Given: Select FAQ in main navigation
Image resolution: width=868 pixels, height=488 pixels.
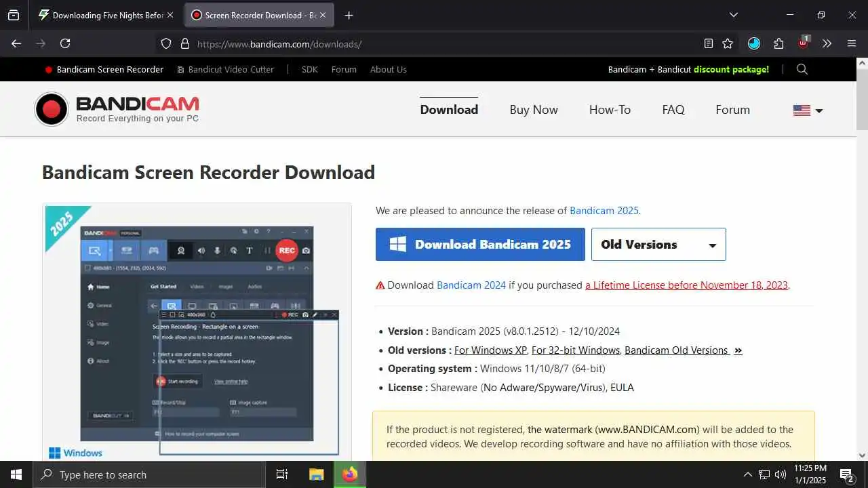Looking at the screenshot, I should (673, 110).
